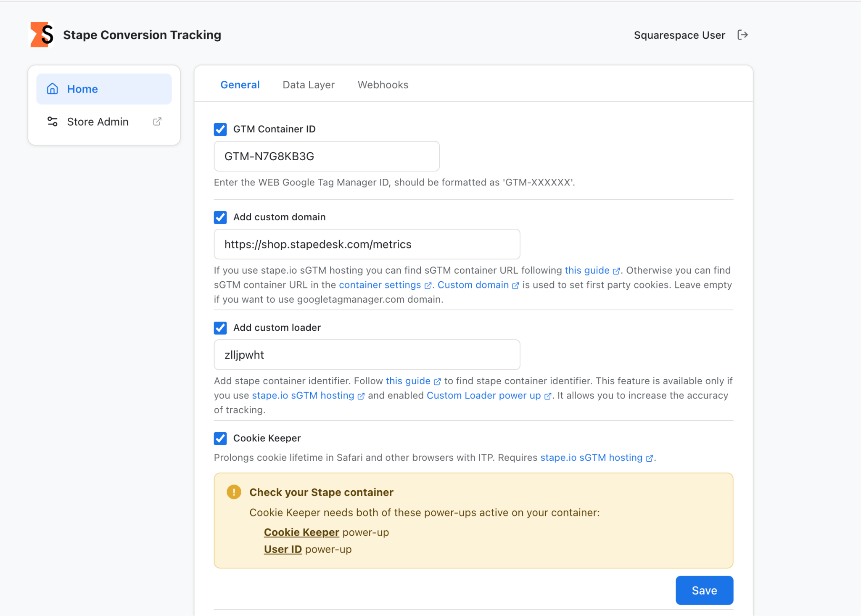Click the 'GTM Container ID' label
Screen dimensions: 861x616
(x=275, y=129)
